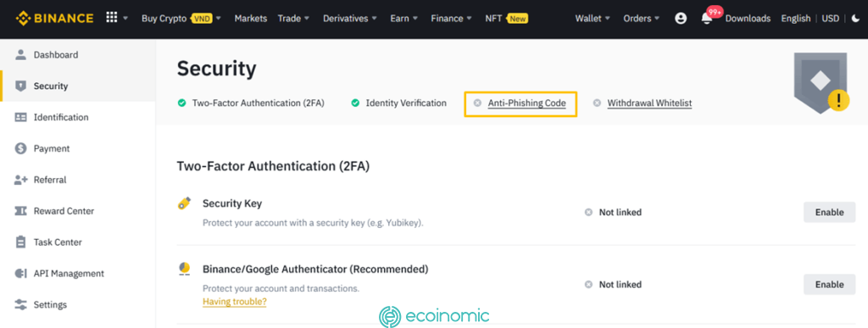
Task: Open Referral in the sidebar
Action: (77, 180)
